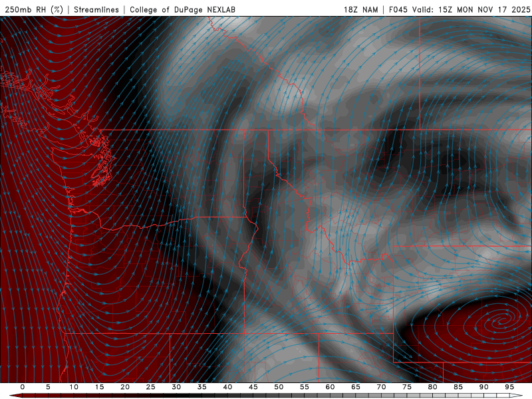Click the colorbar label "65"
The height and width of the screenshot is (399, 532).
356,387
